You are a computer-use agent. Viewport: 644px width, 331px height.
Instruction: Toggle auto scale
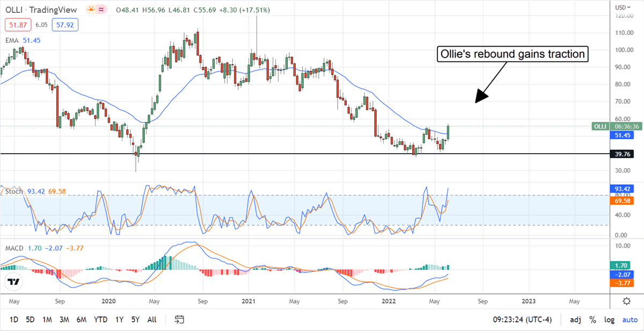click(629, 320)
